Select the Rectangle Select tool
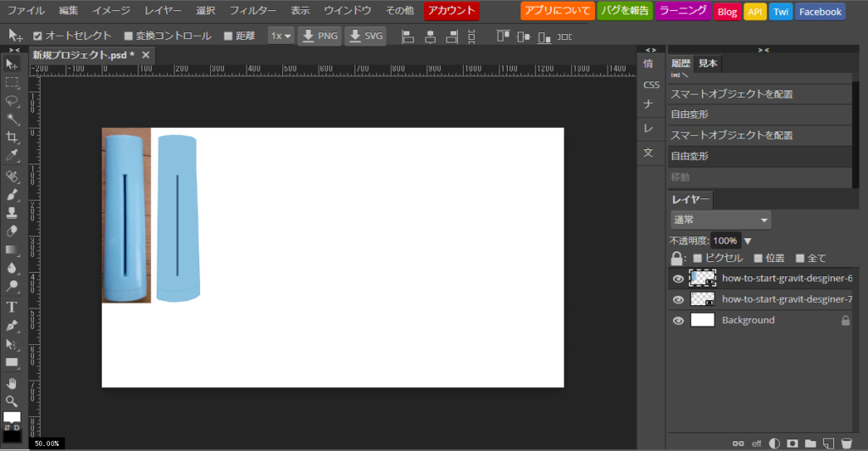Viewport: 868px width, 451px height. click(x=12, y=83)
